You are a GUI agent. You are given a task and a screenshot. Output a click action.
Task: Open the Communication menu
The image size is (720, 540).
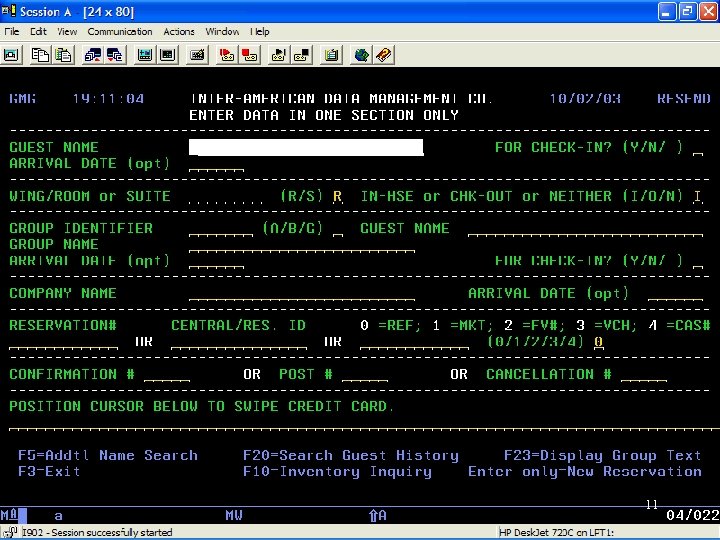[120, 32]
